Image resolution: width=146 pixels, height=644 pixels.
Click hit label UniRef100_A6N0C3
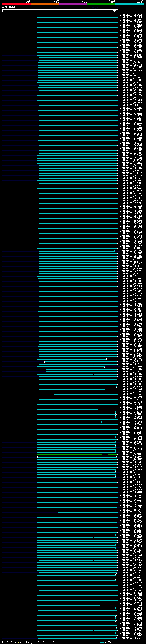tap(131, 422)
